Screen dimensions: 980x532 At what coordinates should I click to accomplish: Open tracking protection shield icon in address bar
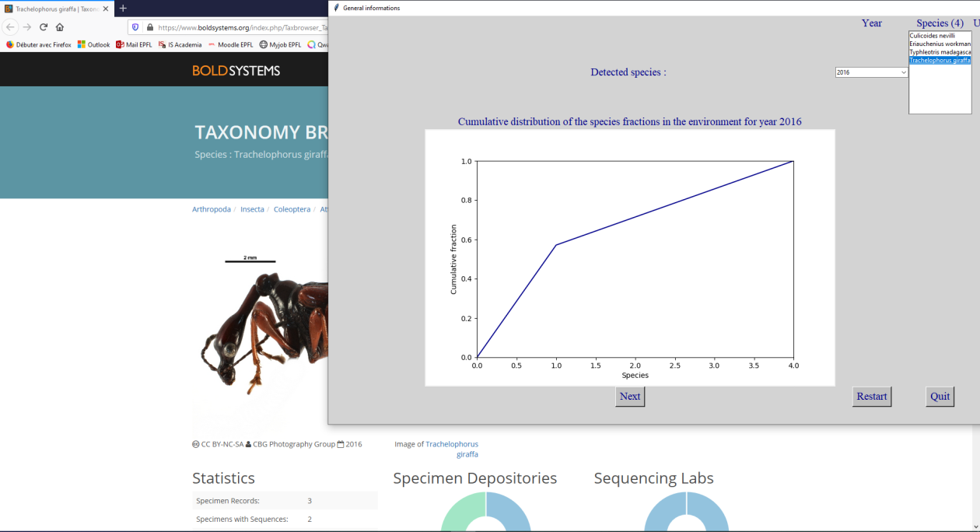point(135,26)
